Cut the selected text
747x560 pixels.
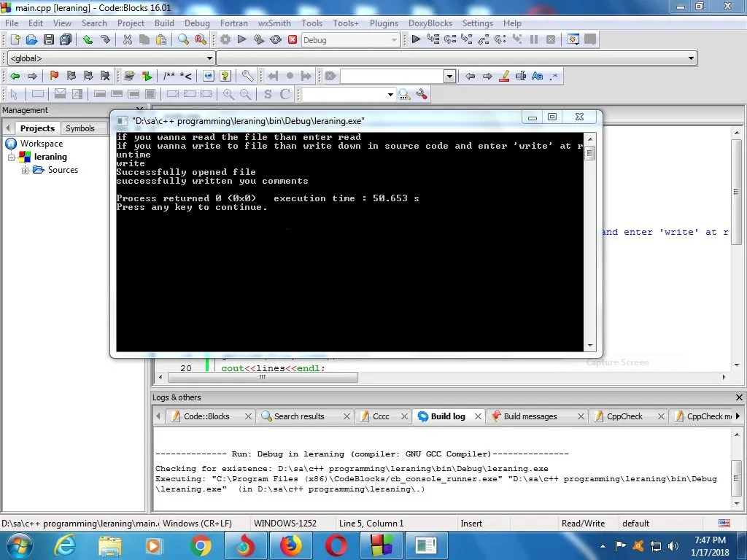click(127, 39)
